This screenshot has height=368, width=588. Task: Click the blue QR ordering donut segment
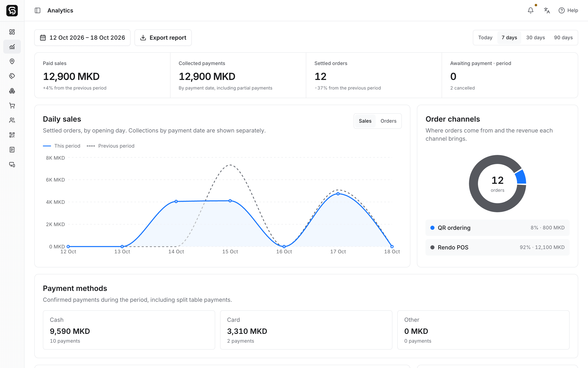click(x=521, y=177)
